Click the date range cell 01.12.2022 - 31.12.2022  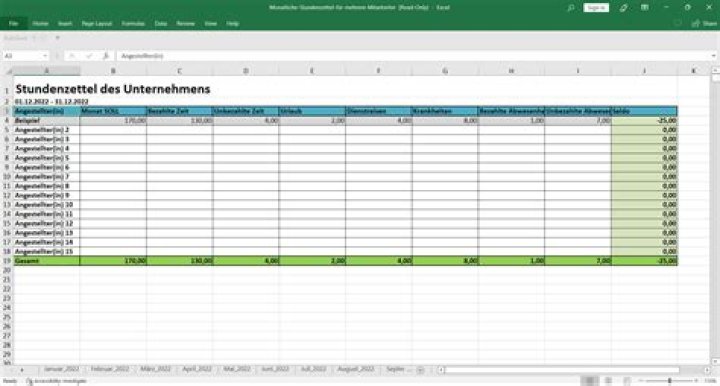(x=51, y=101)
